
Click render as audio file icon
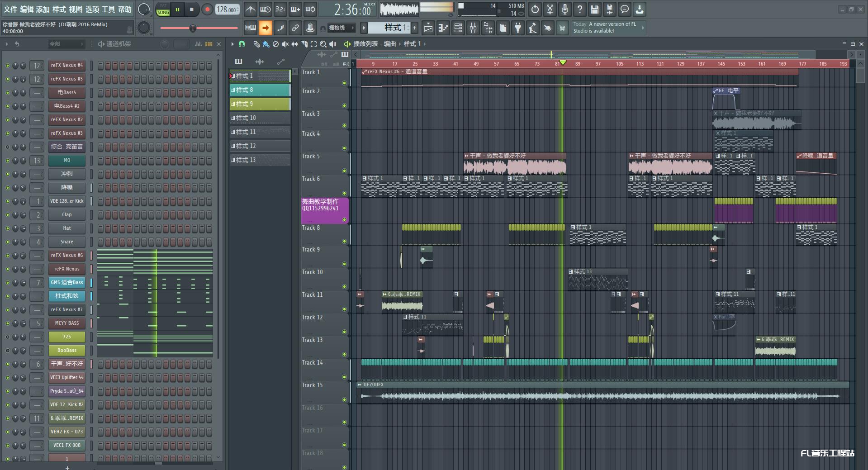[610, 9]
